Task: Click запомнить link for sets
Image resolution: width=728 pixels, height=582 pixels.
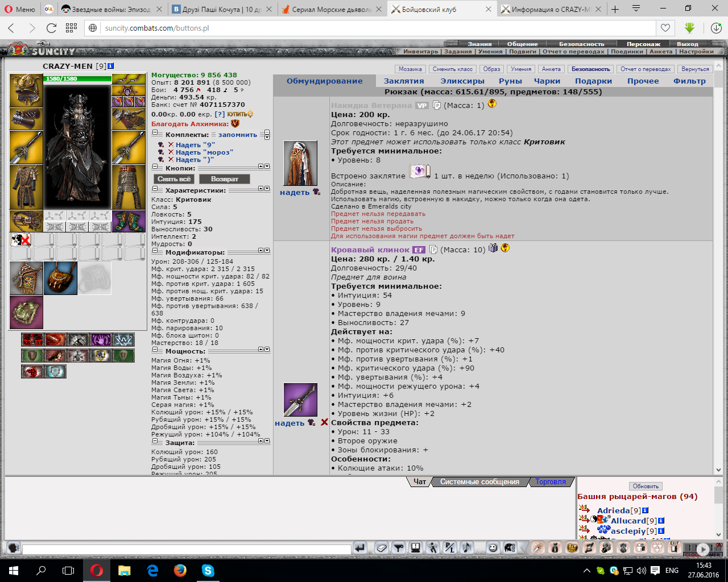Action: pyautogui.click(x=238, y=135)
